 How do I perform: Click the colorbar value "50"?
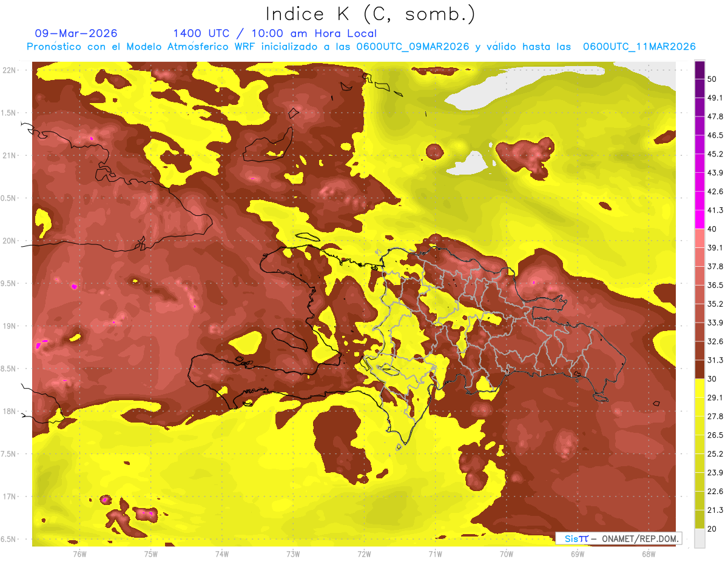click(713, 79)
